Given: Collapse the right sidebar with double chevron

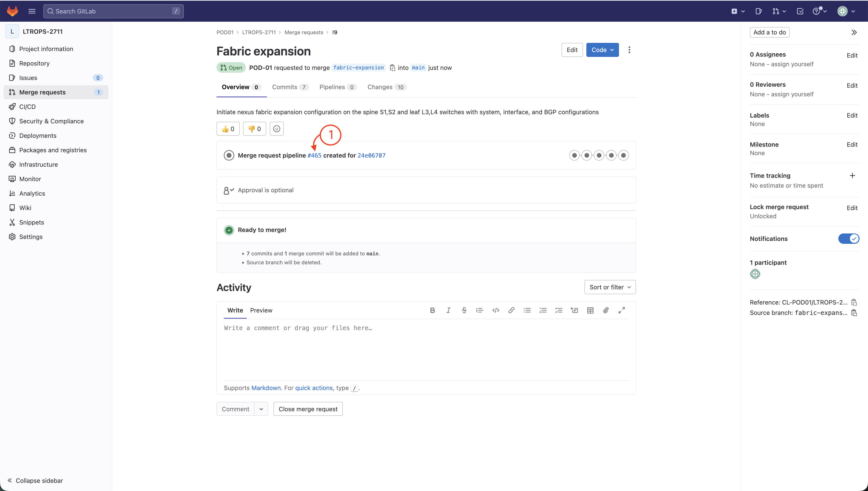Looking at the screenshot, I should pyautogui.click(x=854, y=32).
